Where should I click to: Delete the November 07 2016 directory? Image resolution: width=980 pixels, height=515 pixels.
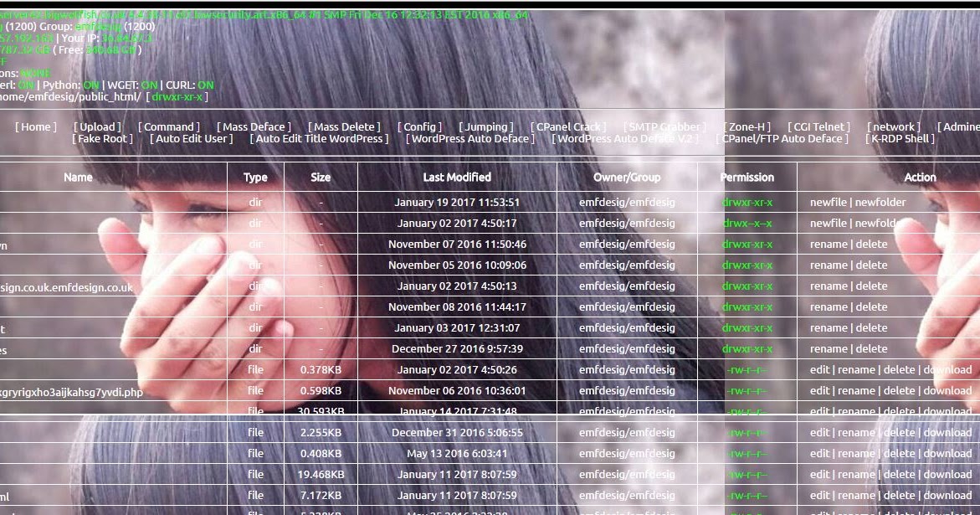click(x=871, y=245)
